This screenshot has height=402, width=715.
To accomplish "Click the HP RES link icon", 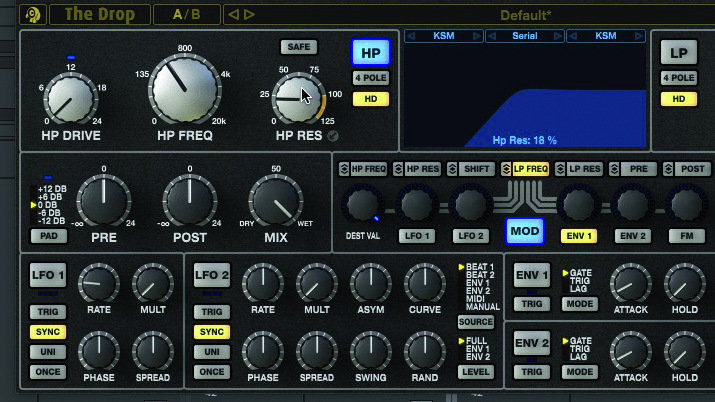I will click(333, 136).
